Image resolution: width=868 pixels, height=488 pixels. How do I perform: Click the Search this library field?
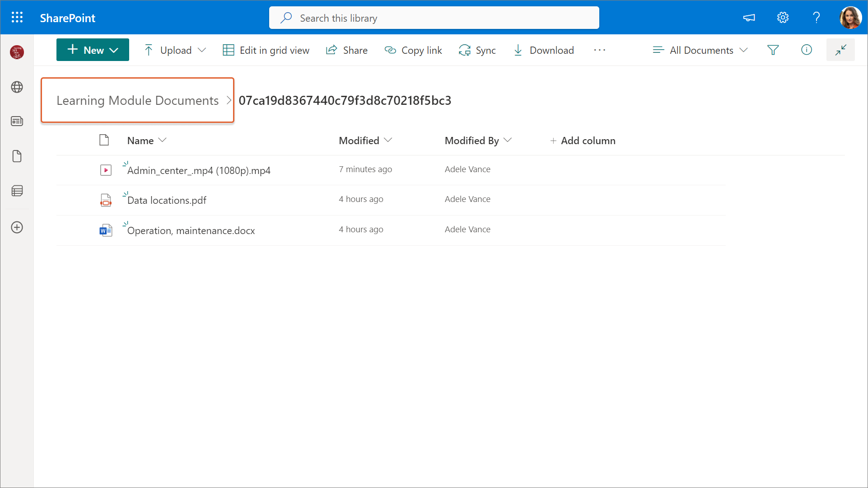434,18
